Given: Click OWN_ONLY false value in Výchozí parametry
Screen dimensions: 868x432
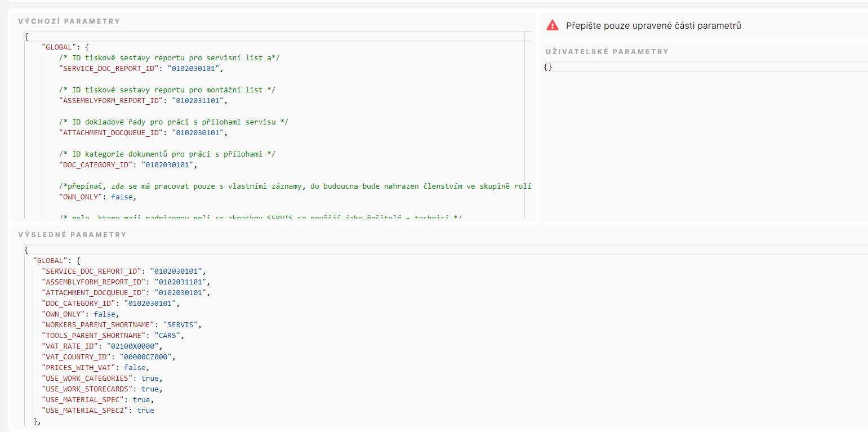Looking at the screenshot, I should (x=123, y=197).
